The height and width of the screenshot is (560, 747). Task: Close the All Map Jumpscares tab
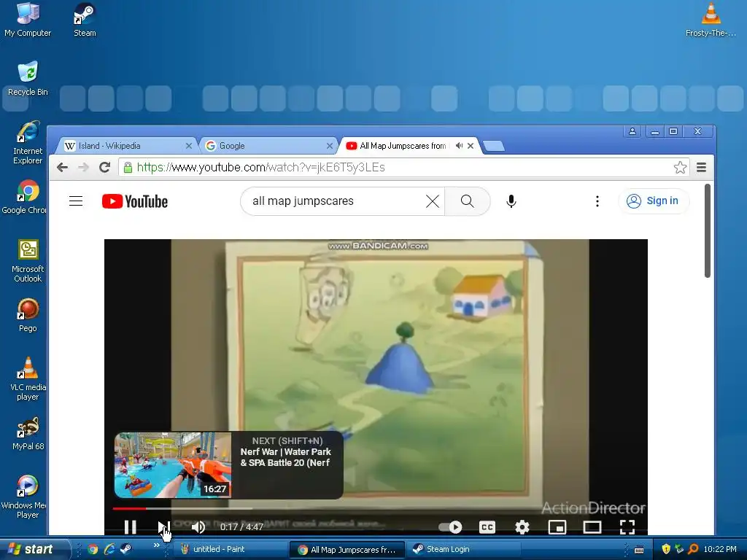471,146
